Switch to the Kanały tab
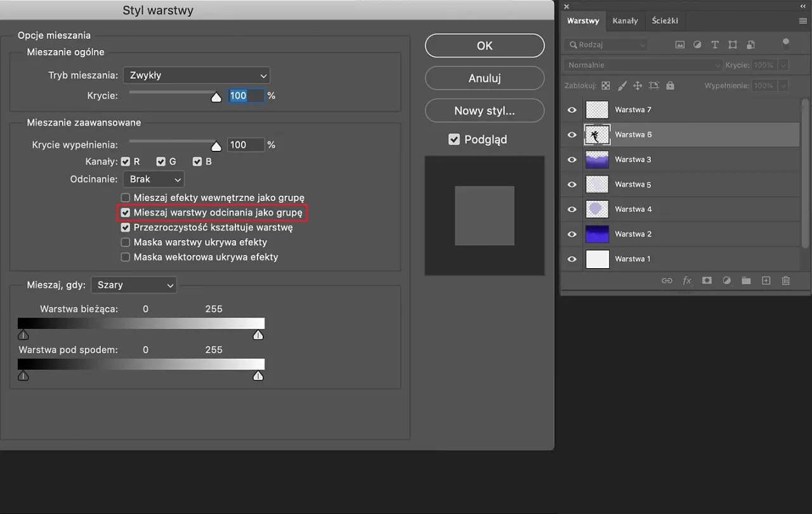812x514 pixels. [625, 20]
